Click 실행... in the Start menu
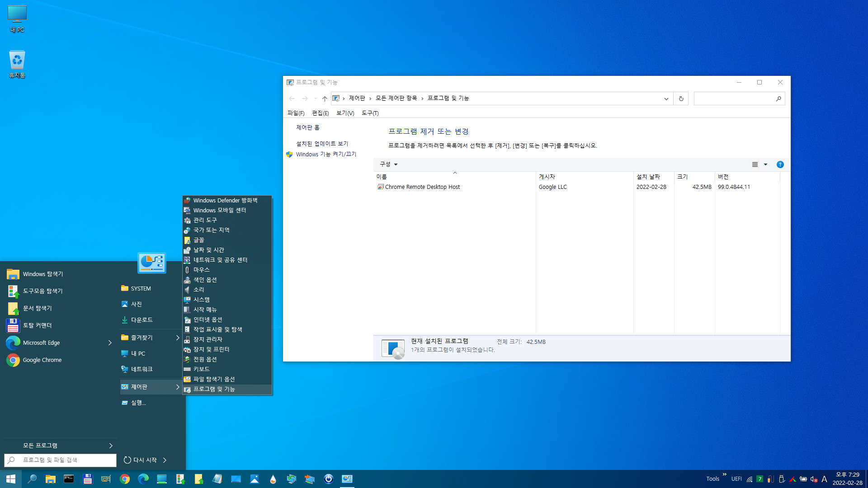 click(x=150, y=403)
